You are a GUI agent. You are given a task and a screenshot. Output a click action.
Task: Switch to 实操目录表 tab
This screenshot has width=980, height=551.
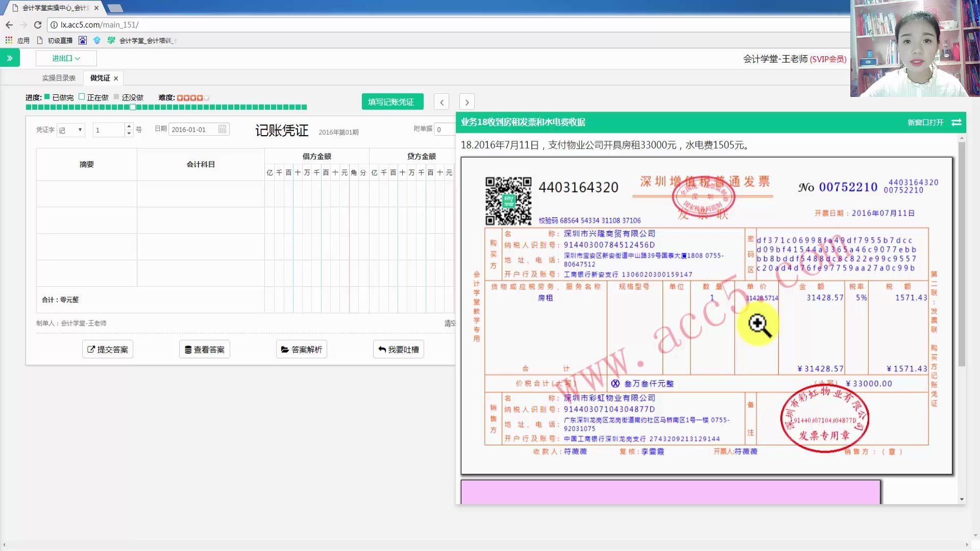pos(59,78)
